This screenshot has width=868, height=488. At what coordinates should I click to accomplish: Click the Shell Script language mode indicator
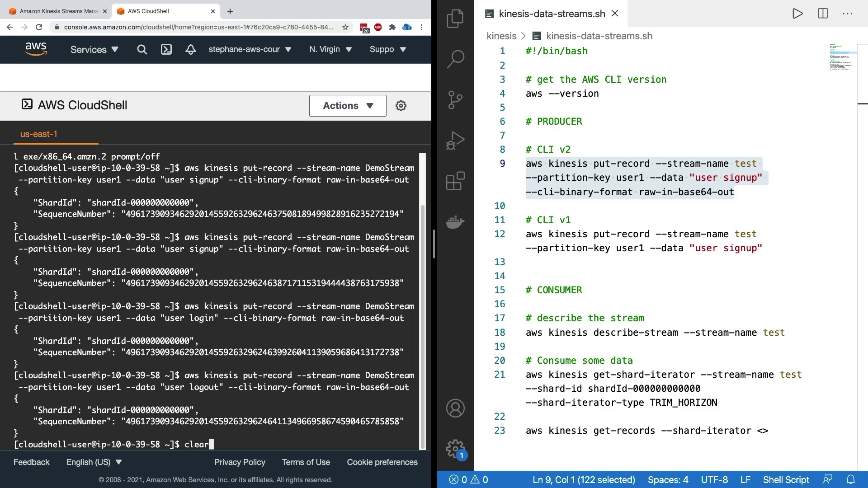[786, 480]
